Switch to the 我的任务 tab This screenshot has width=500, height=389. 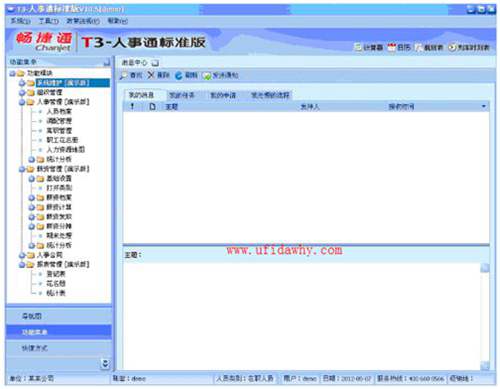click(x=182, y=95)
